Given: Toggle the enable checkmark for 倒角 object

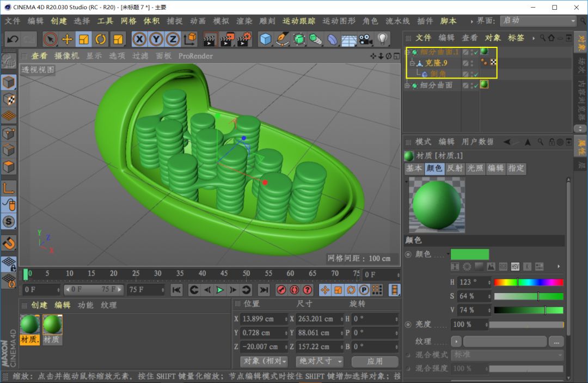Looking at the screenshot, I should point(475,74).
